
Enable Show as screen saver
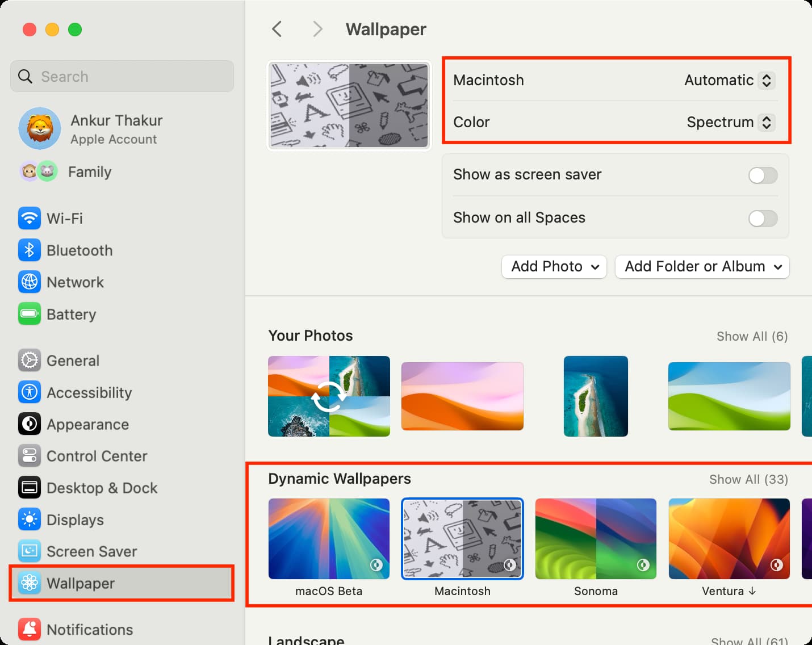(763, 175)
